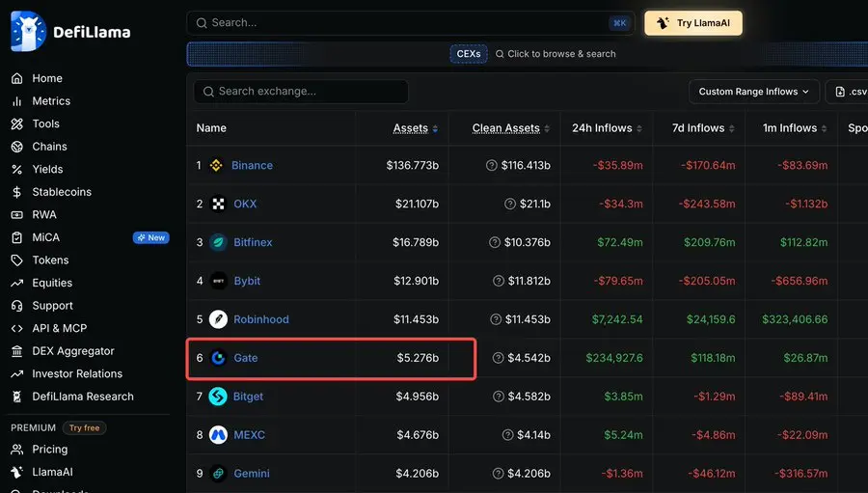Image resolution: width=868 pixels, height=493 pixels.
Task: Open the Binance exchange link
Action: [252, 165]
